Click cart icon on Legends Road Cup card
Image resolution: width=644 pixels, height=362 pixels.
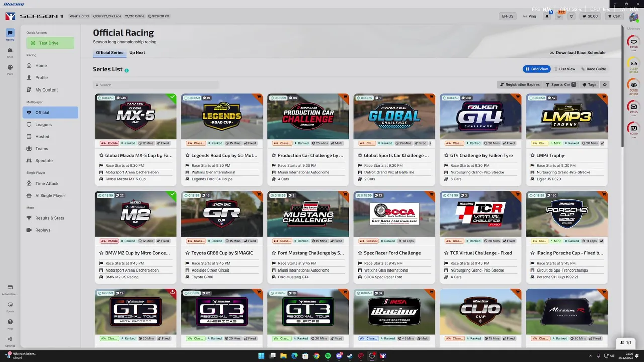click(260, 96)
